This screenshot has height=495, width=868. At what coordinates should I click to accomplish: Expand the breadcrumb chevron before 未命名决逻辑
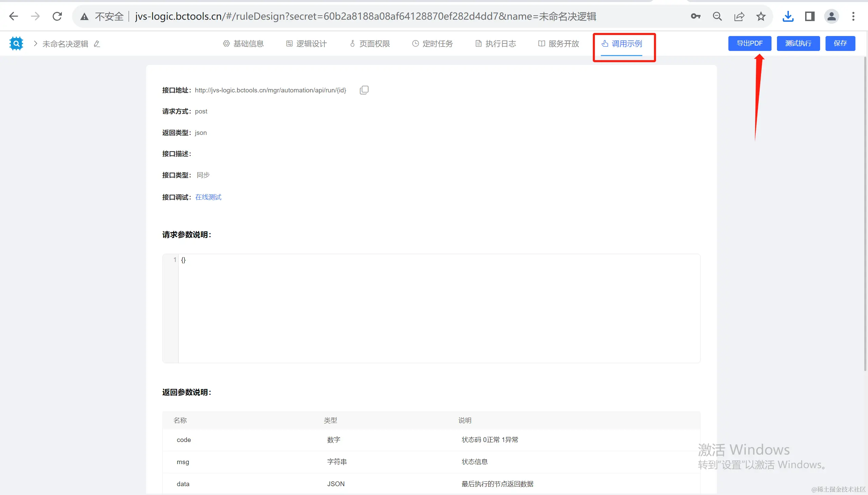[35, 43]
